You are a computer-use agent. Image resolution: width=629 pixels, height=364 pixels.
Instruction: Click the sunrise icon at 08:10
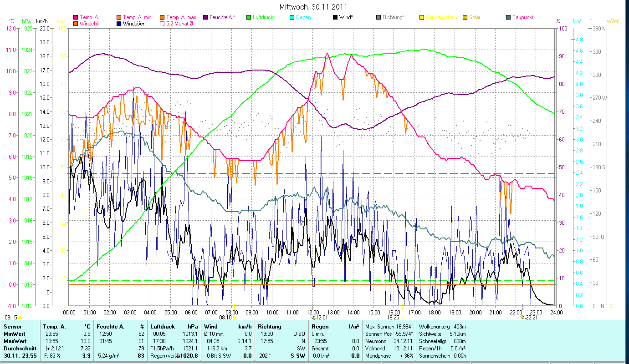[x=235, y=318]
